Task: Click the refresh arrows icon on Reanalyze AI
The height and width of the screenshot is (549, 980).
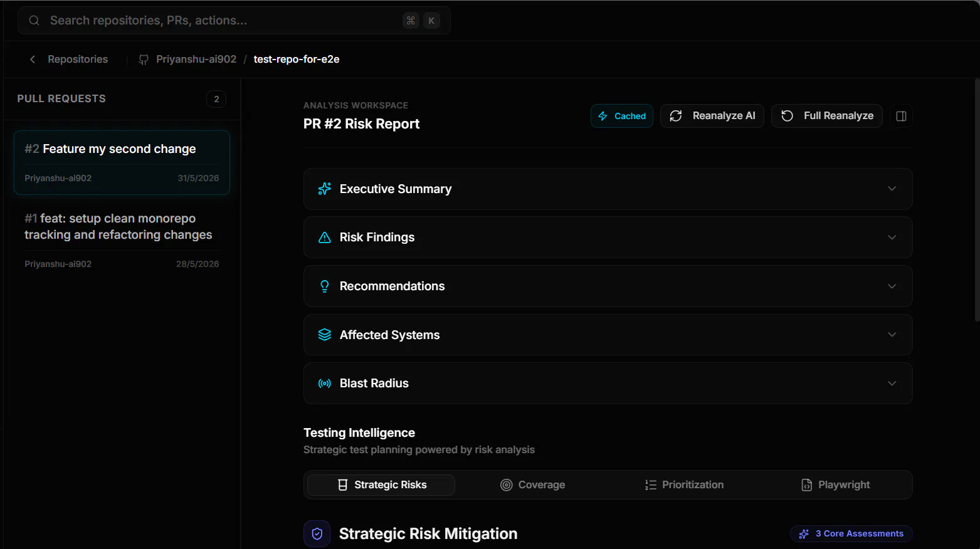Action: (676, 116)
